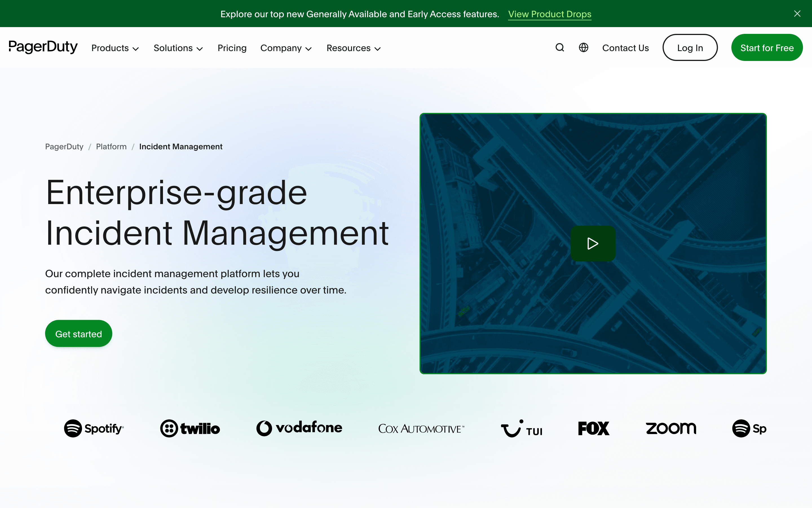
Task: Go to Platform breadcrumb link
Action: 111,146
